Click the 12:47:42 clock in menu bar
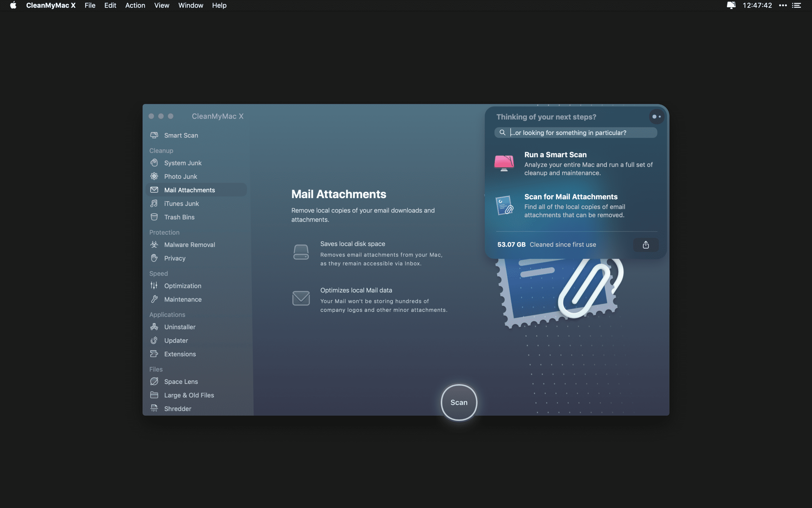 click(x=757, y=5)
